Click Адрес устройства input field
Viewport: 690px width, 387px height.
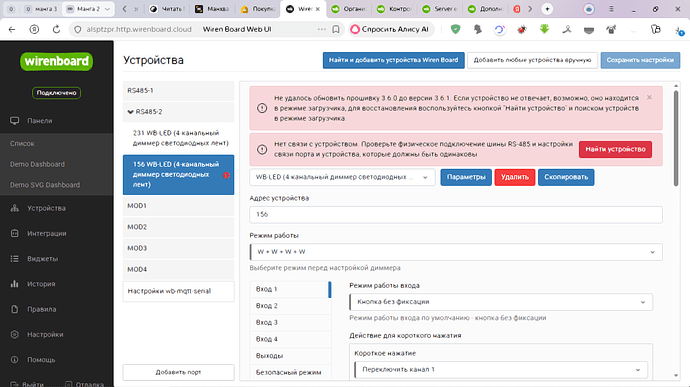456,214
